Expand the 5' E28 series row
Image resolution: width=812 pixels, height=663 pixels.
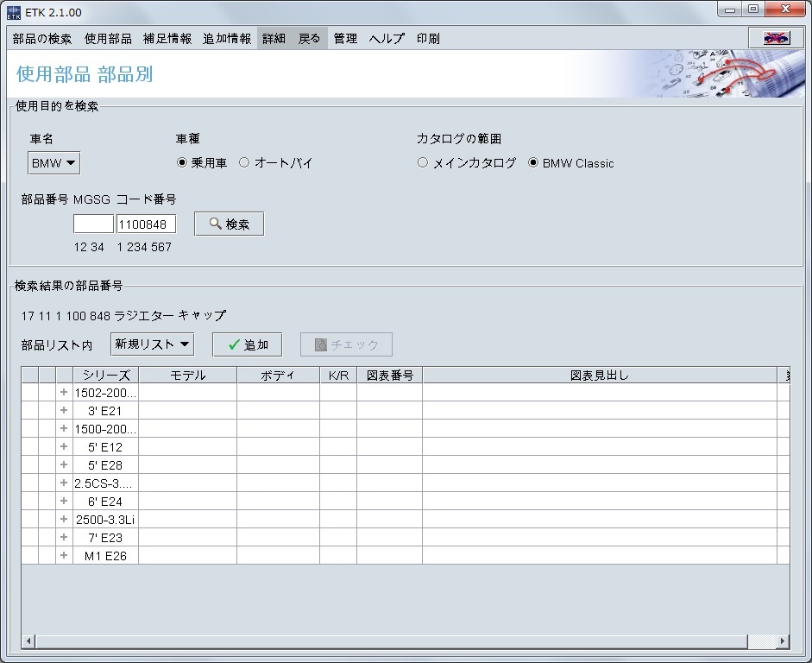(x=64, y=464)
